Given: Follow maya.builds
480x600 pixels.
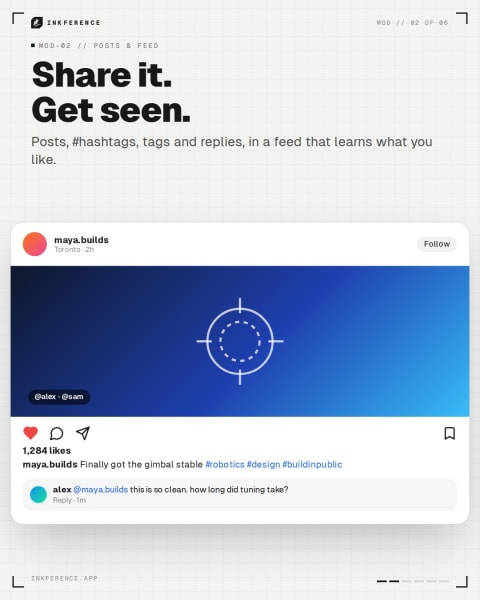Looking at the screenshot, I should [437, 244].
